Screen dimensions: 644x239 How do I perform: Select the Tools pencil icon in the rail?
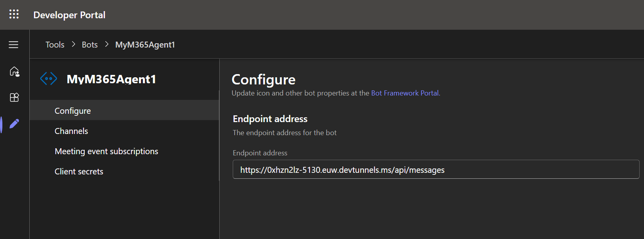pos(14,124)
